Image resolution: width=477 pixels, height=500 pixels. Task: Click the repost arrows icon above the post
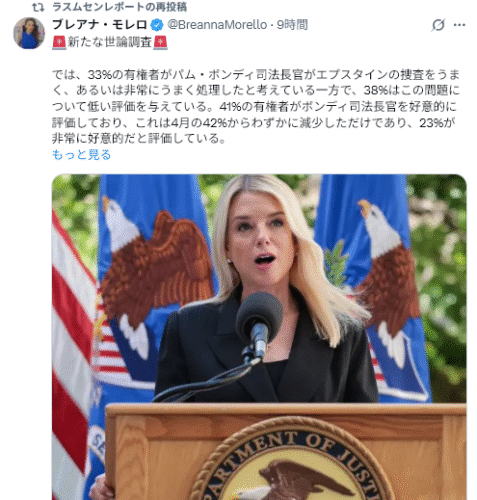click(38, 7)
